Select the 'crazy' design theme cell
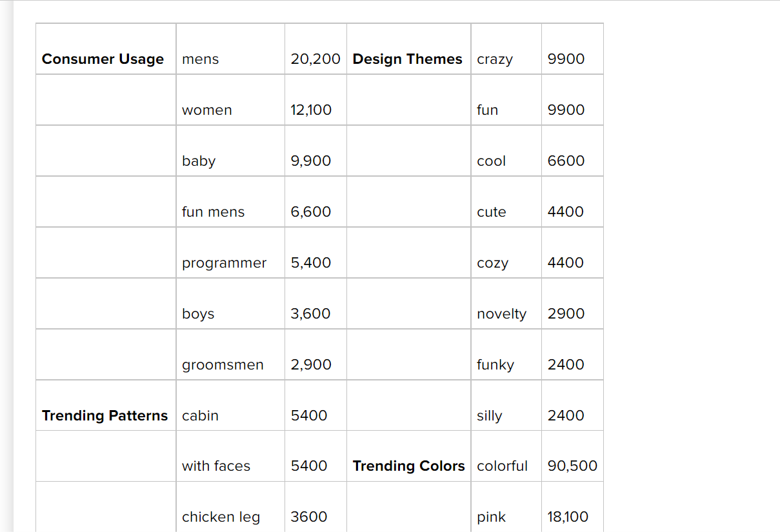780x532 pixels. click(x=506, y=49)
